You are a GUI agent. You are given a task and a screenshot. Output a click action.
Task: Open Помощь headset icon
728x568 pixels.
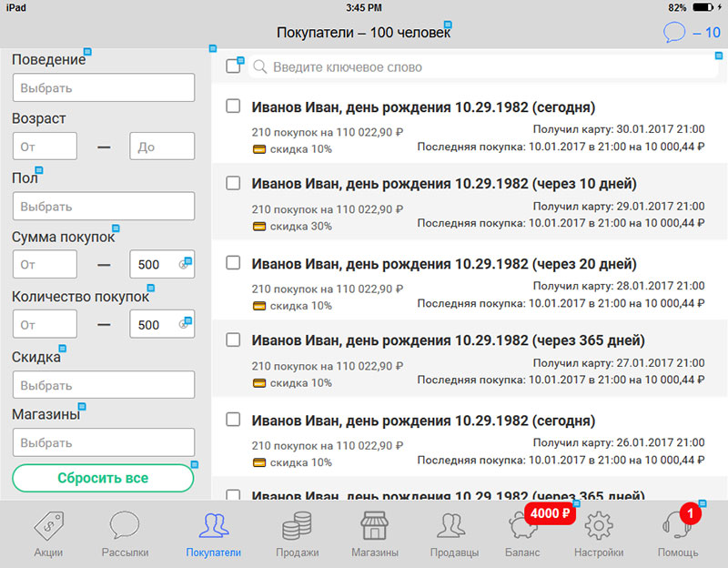tap(677, 529)
